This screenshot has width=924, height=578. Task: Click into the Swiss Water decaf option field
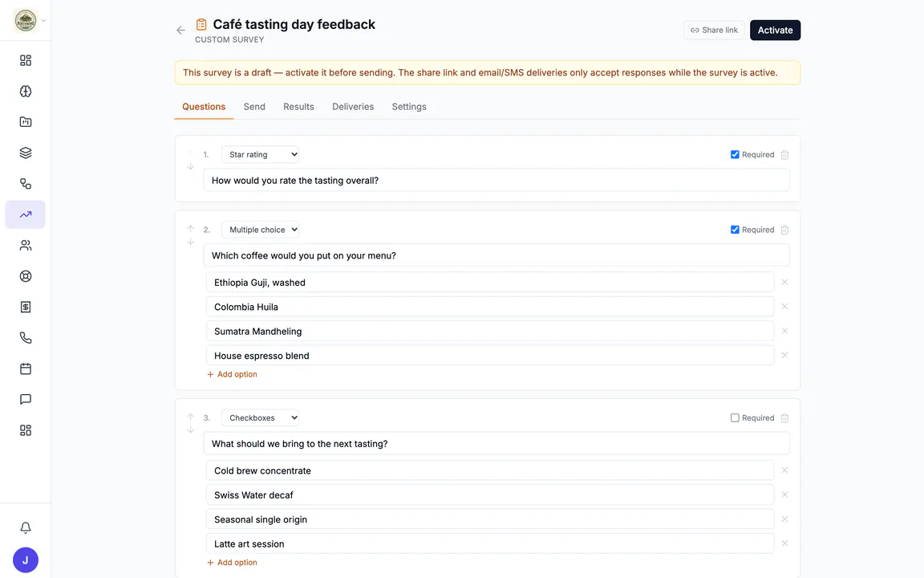coord(490,495)
